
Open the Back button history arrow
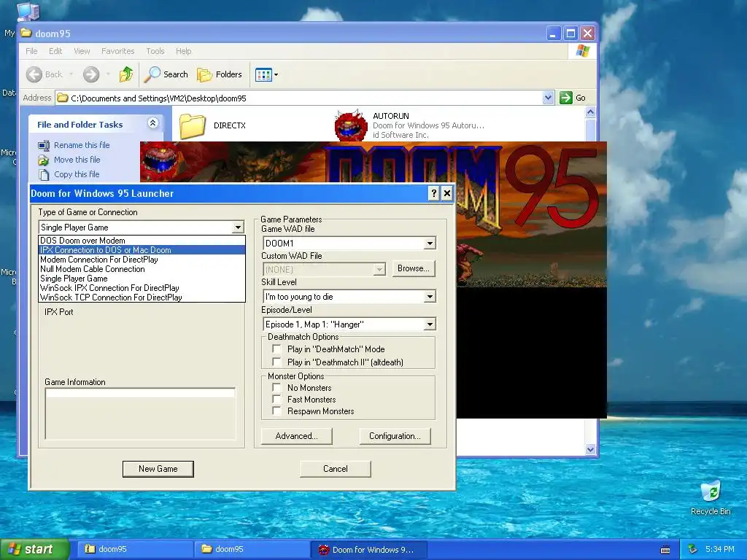[71, 74]
